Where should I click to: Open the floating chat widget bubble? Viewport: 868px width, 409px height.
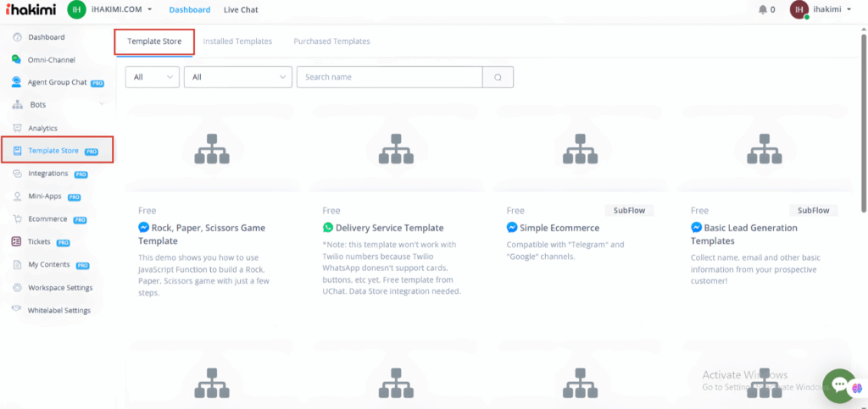point(839,384)
